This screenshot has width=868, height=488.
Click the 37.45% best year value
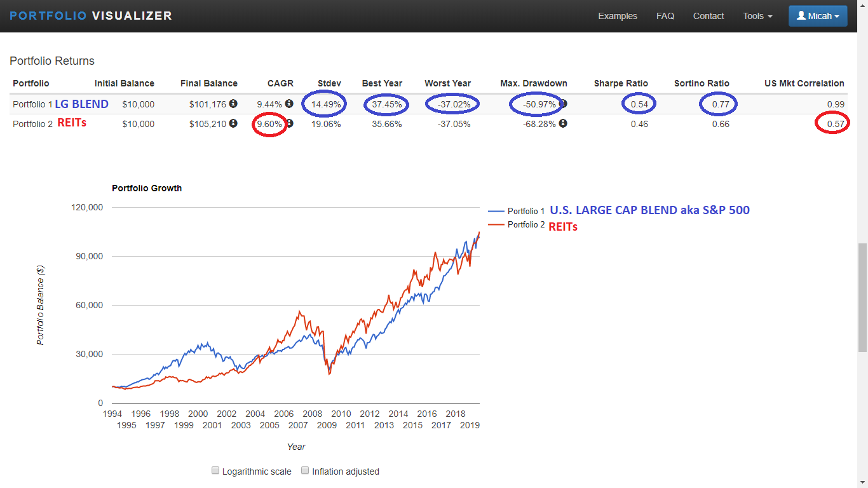pyautogui.click(x=387, y=104)
